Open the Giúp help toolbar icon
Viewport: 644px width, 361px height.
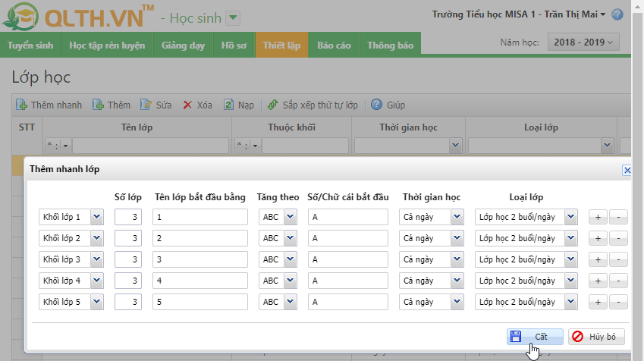pyautogui.click(x=375, y=105)
